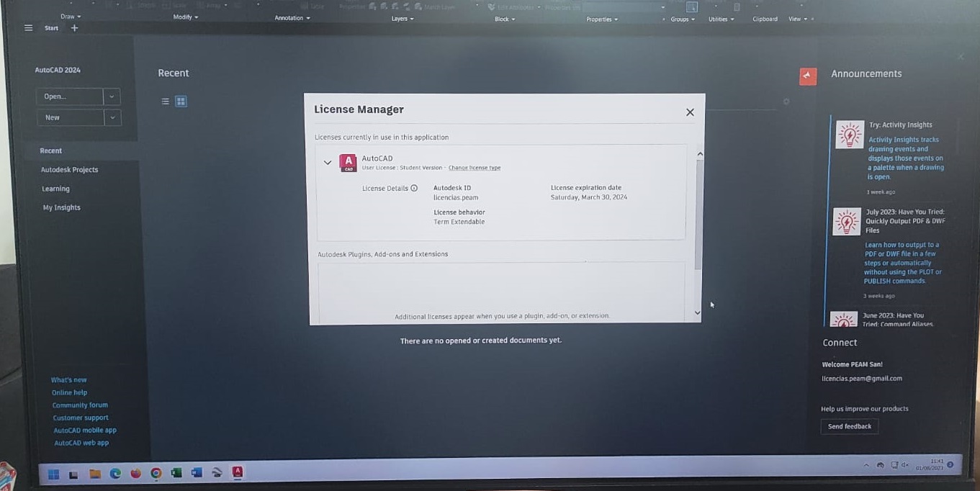Click the License Details info icon

[414, 189]
